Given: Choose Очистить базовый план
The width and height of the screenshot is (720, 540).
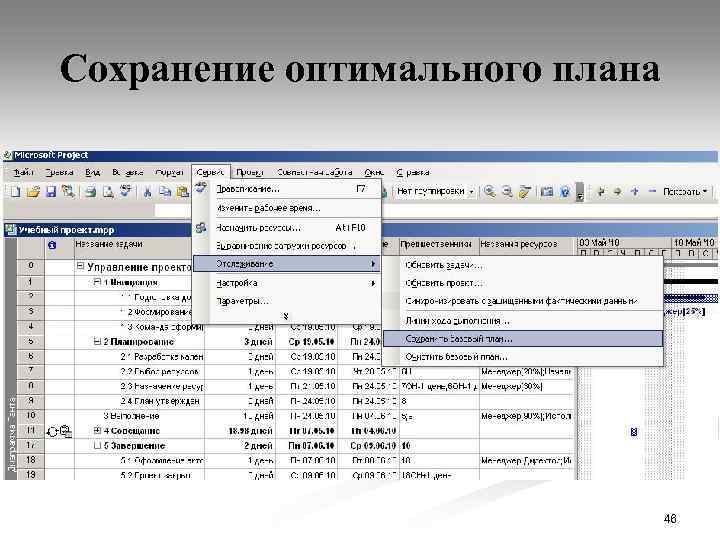Looking at the screenshot, I should (x=523, y=357).
